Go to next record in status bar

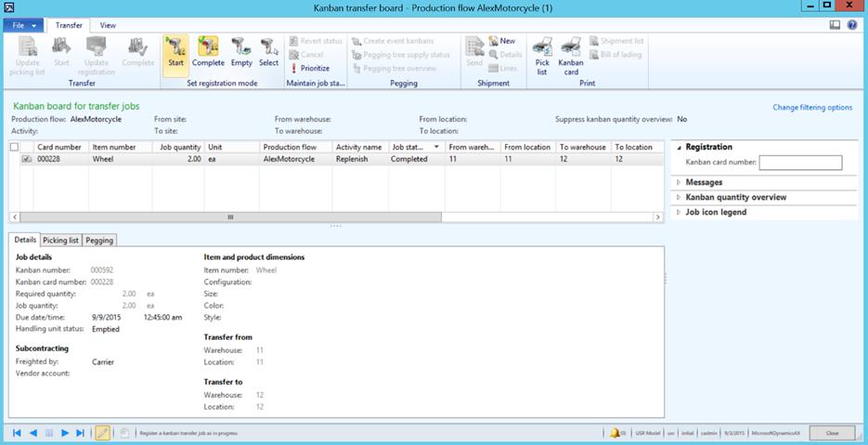tap(65, 433)
